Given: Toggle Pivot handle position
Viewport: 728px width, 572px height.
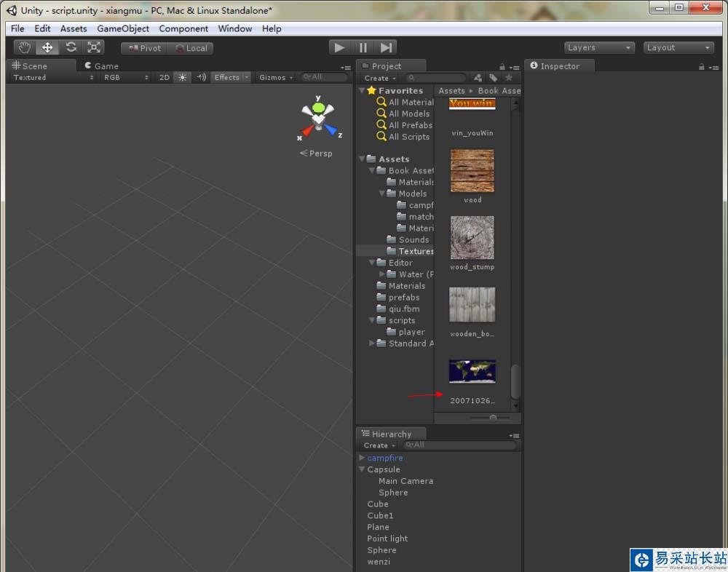Looking at the screenshot, I should (x=144, y=48).
